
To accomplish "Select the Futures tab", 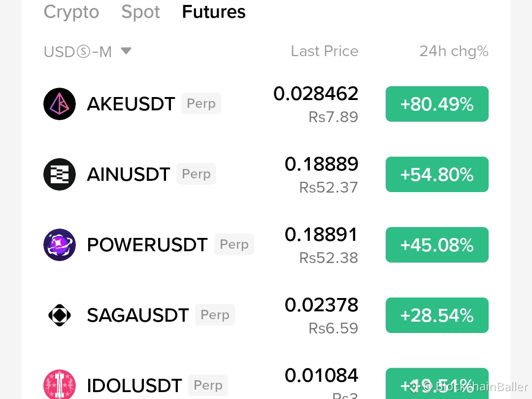I will point(214,12).
